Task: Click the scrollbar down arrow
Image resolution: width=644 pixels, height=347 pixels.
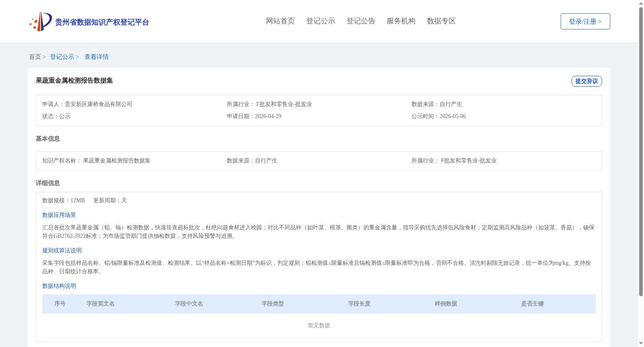Action: point(641,343)
